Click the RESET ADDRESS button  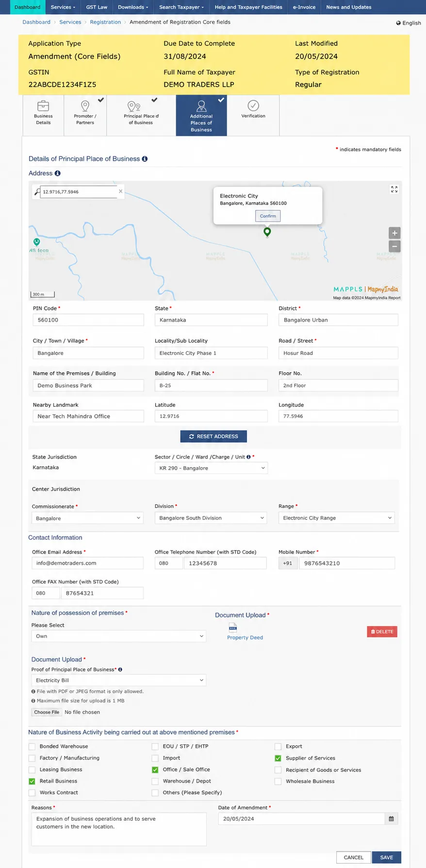pyautogui.click(x=213, y=437)
